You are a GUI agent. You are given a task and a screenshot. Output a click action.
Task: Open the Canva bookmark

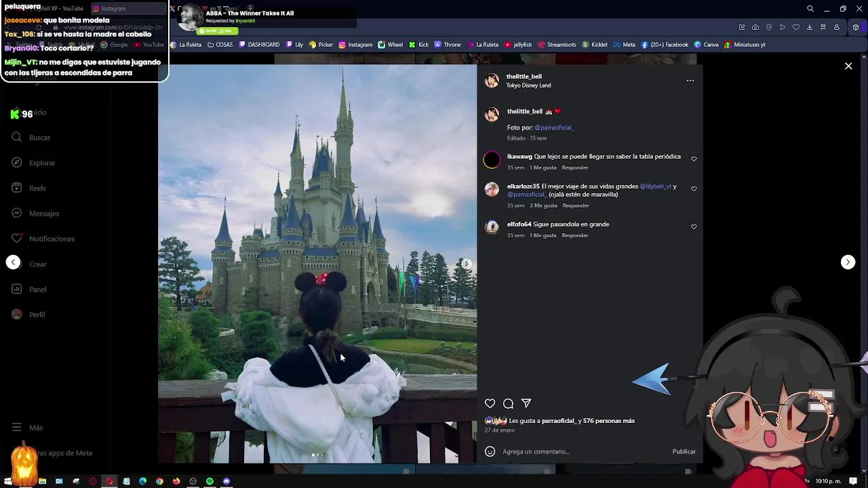click(x=706, y=45)
